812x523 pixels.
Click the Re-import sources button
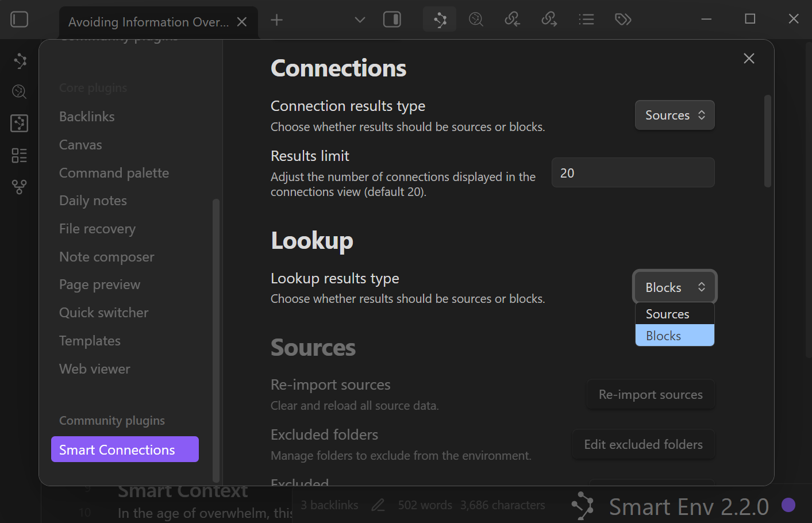pyautogui.click(x=651, y=395)
